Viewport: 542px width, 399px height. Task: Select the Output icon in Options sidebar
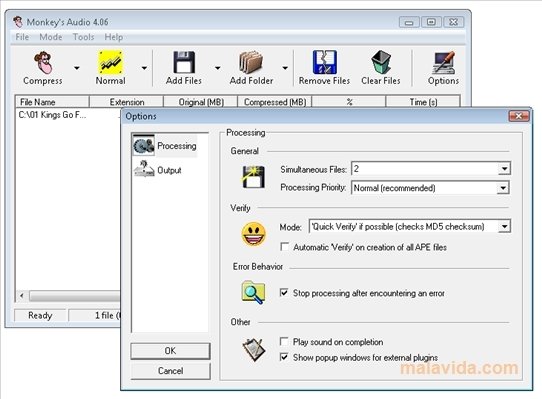pos(144,169)
